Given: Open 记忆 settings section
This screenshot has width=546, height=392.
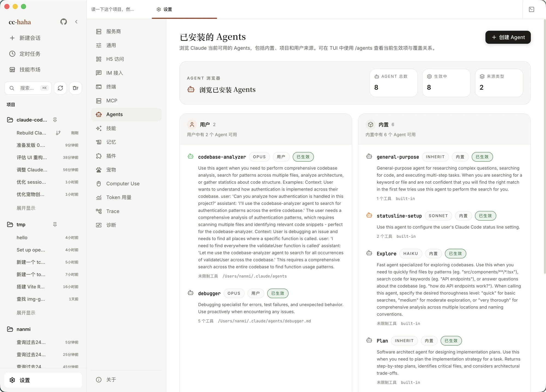Looking at the screenshot, I should click(x=126, y=142).
